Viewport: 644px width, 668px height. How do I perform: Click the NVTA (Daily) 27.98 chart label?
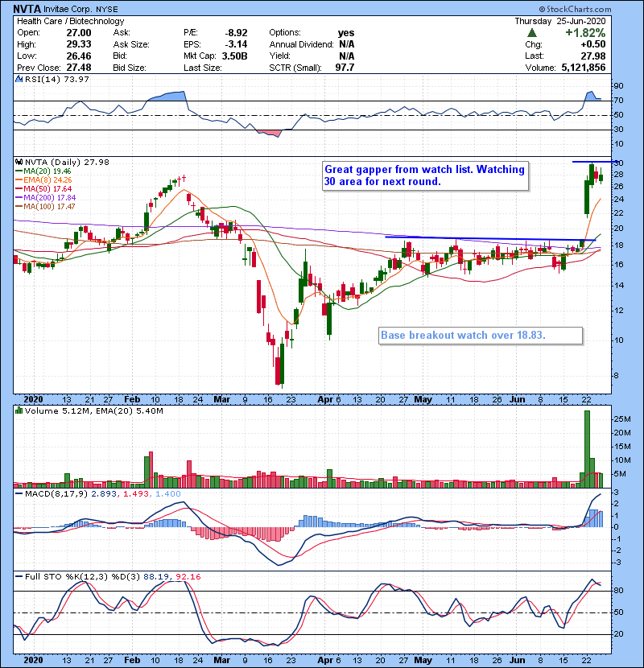click(67, 162)
